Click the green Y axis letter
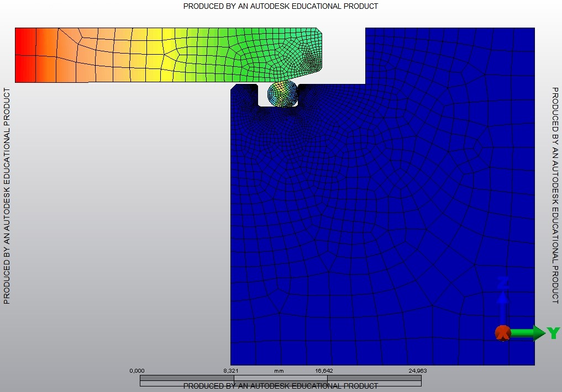Viewport: 562px width, 392px height. pyautogui.click(x=554, y=332)
